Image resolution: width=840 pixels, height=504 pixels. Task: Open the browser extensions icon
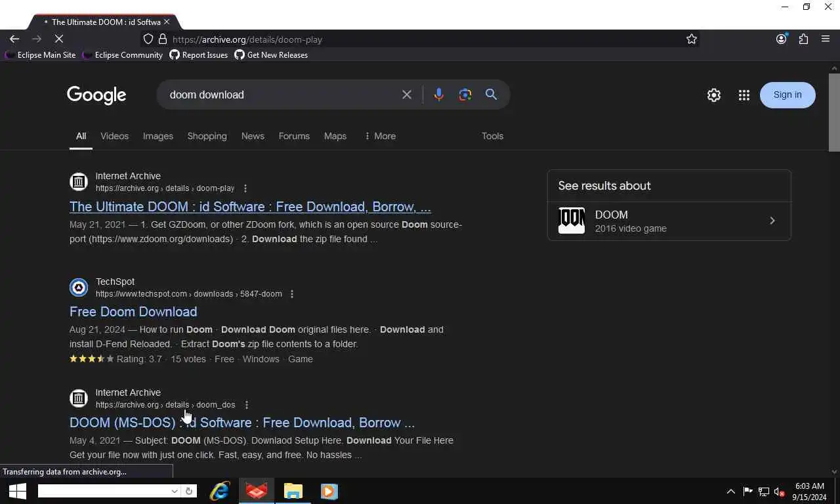tap(803, 39)
